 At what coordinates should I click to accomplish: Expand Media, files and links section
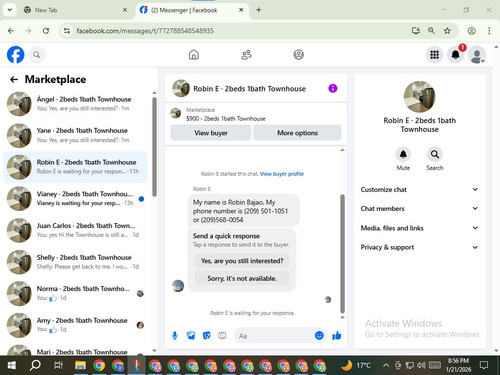coord(419,228)
